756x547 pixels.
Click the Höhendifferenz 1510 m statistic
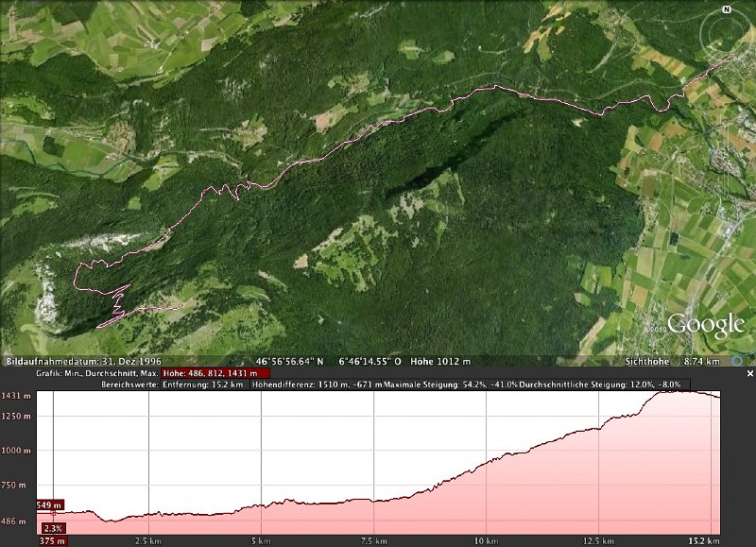(x=318, y=385)
